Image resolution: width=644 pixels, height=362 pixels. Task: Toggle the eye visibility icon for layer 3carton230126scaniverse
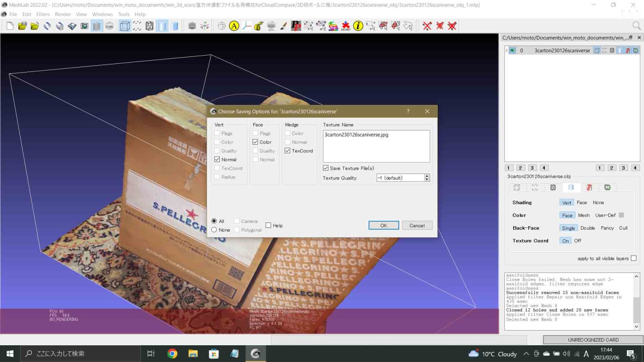point(512,50)
